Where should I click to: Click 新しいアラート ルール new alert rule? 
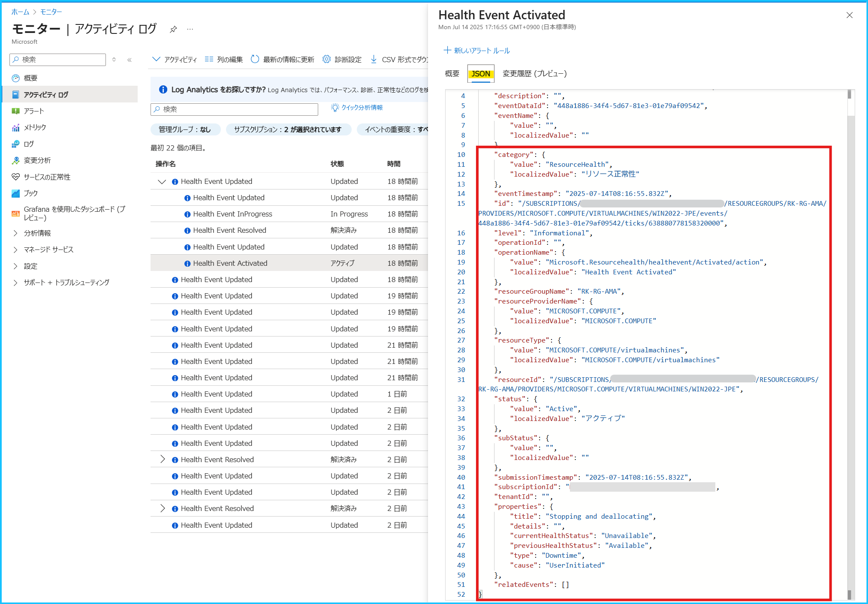click(x=476, y=51)
